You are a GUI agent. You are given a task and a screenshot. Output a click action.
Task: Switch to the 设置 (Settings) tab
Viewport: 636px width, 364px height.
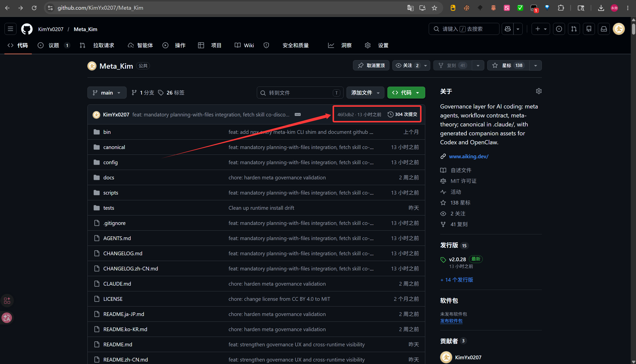(377, 45)
